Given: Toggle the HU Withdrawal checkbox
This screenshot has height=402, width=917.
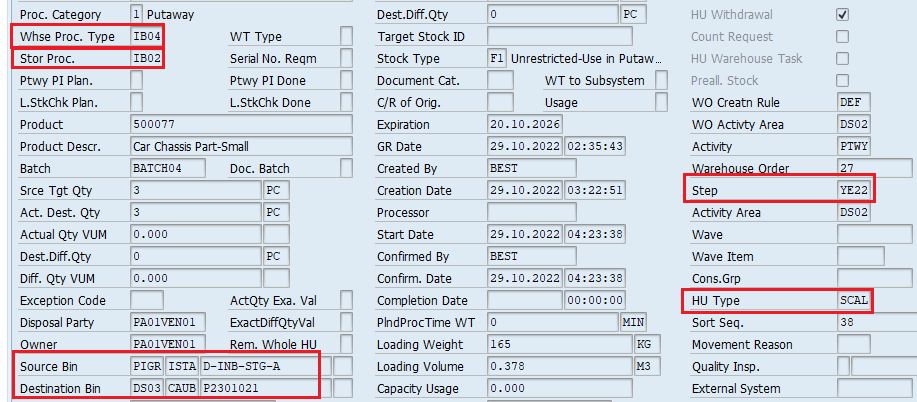Looking at the screenshot, I should 842,15.
